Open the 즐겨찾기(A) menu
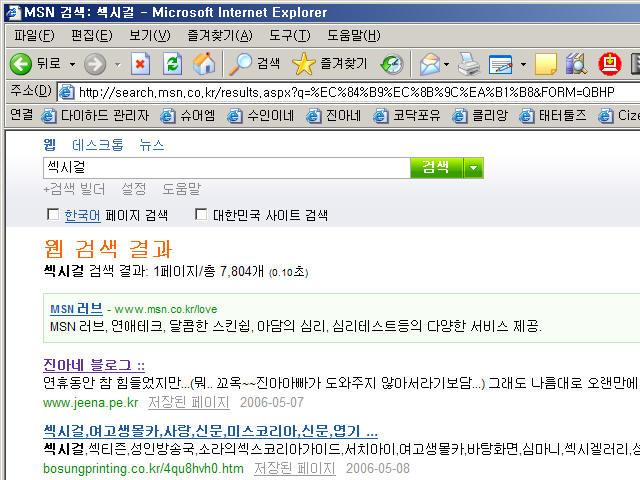Screen dimensions: 640x480 tap(219, 36)
